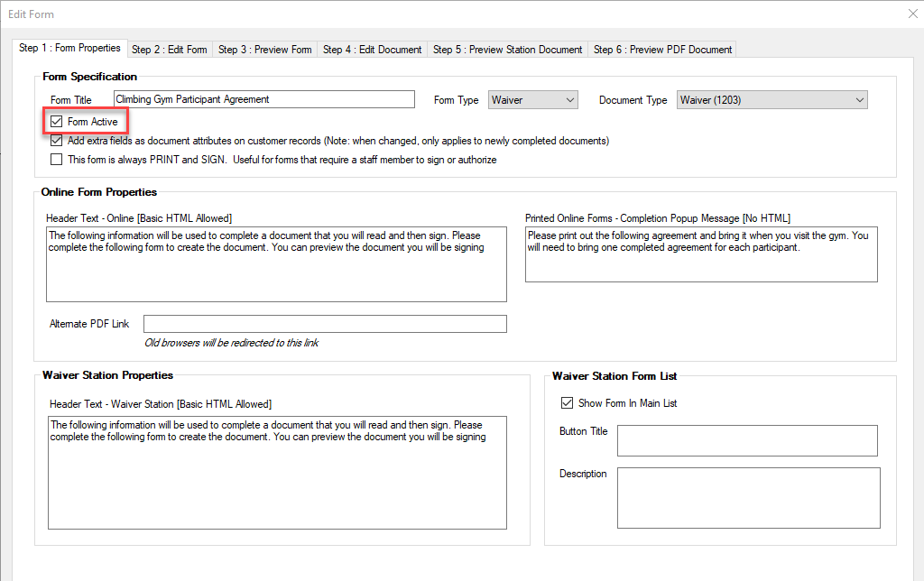Click the Form Title input field
The width and height of the screenshot is (924, 581).
264,99
